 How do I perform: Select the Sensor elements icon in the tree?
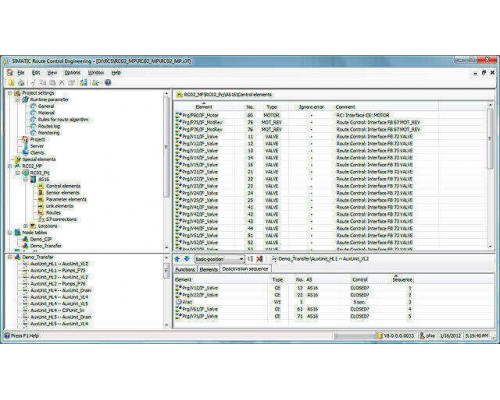[x=41, y=193]
